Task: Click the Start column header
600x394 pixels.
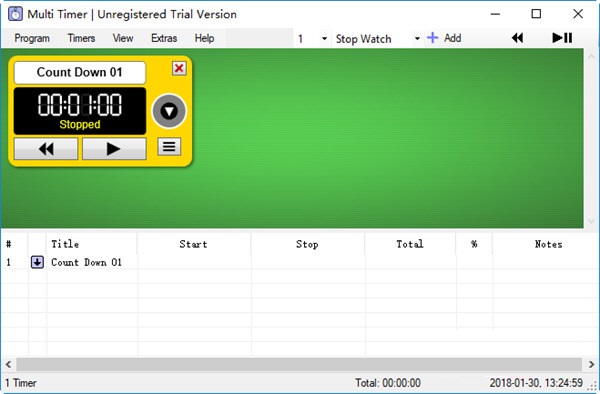Action: tap(193, 244)
